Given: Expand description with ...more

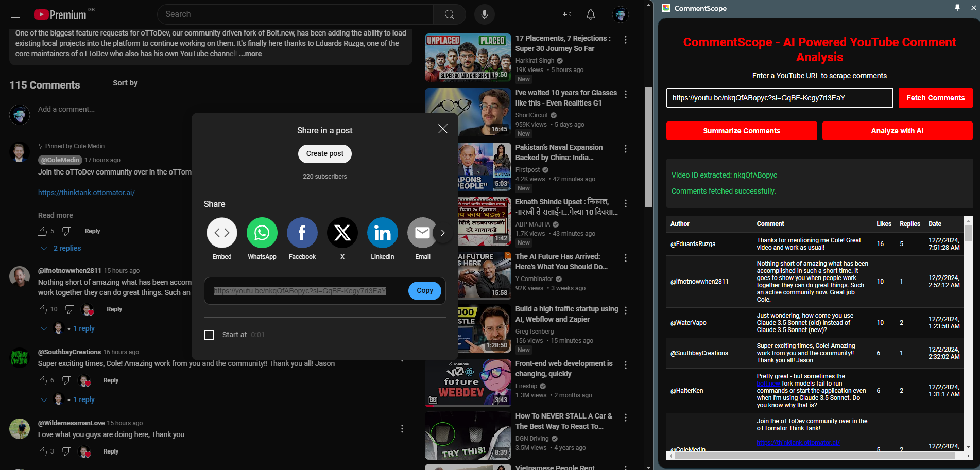Looking at the screenshot, I should coord(250,54).
